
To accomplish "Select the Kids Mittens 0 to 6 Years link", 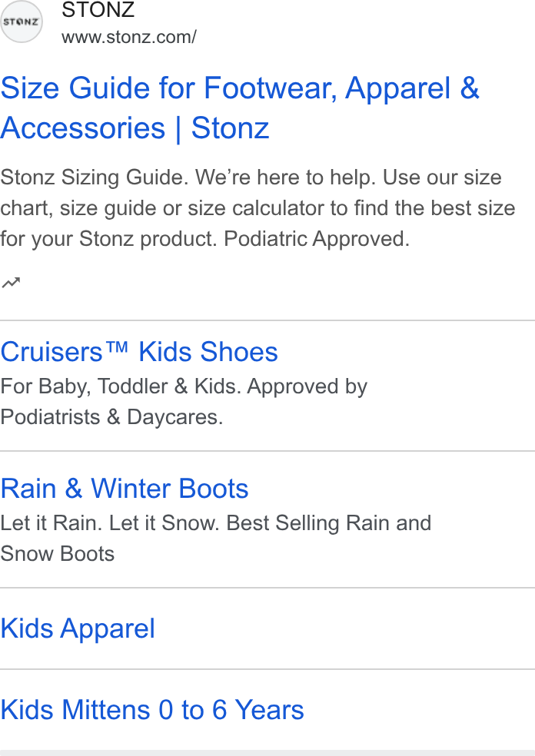I will (152, 710).
